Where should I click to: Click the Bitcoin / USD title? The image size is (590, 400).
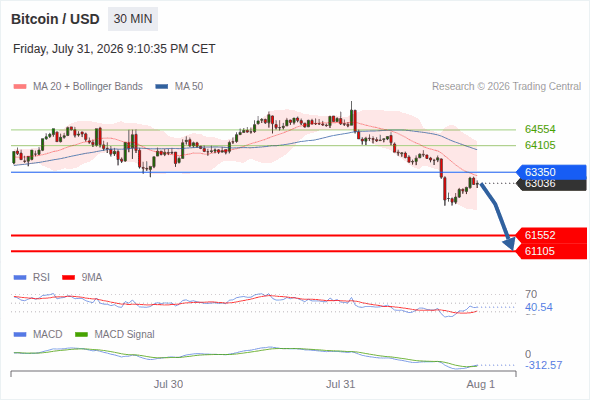point(55,19)
